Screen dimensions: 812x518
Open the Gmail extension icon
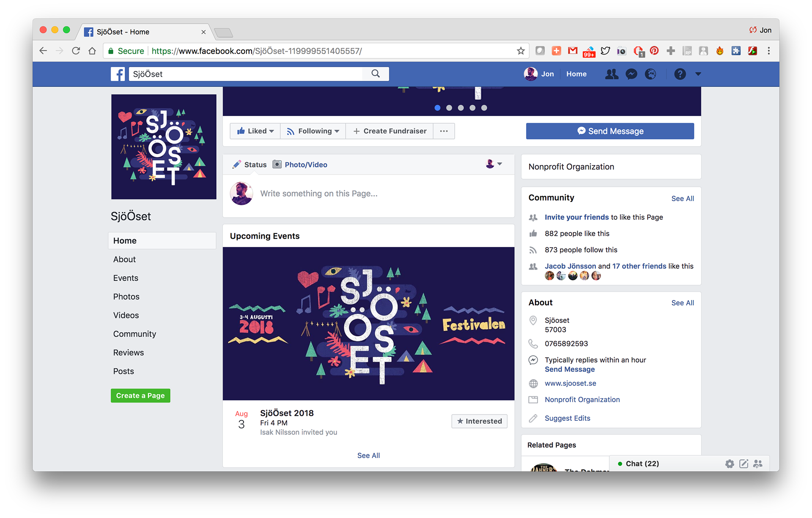573,51
